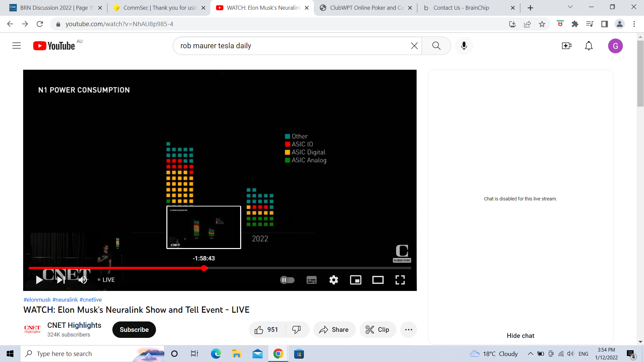Switch to ClubWPT Online Poker tab
644x362 pixels.
tap(366, 8)
